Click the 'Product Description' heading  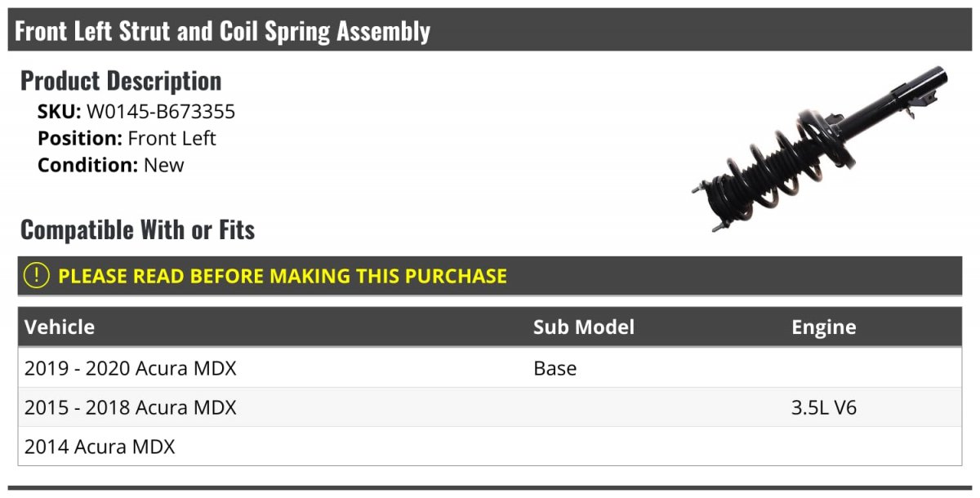(x=121, y=81)
